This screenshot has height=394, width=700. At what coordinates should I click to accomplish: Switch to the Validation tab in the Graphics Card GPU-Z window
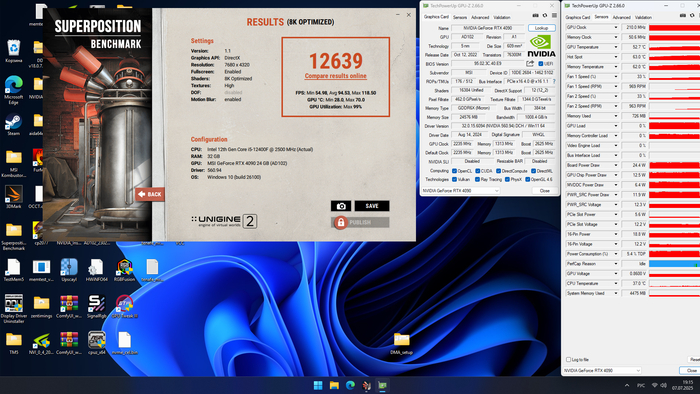(502, 17)
